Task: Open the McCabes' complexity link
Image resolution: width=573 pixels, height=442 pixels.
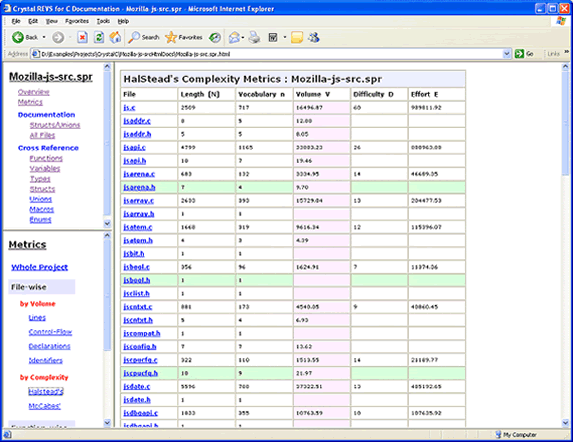Action: pyautogui.click(x=45, y=406)
